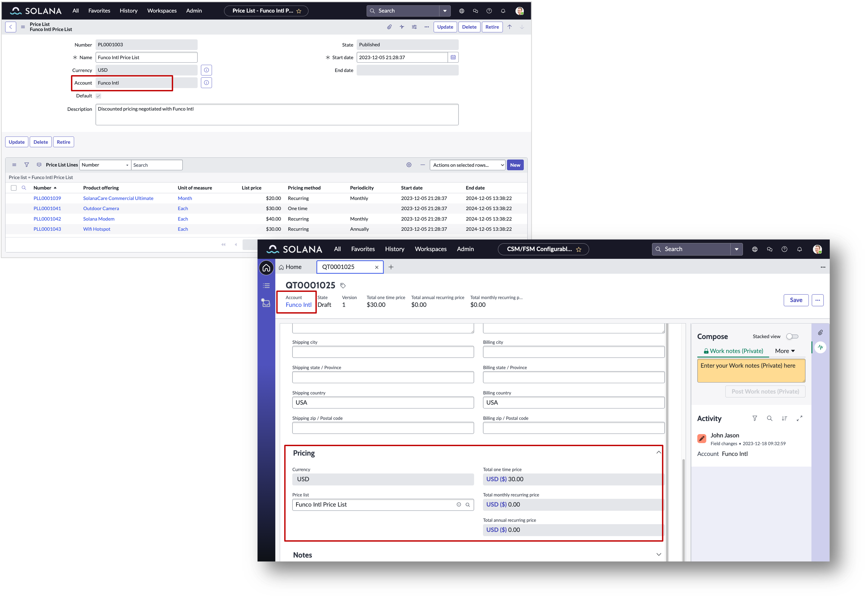This screenshot has width=868, height=599.
Task: Click the Home circle icon in workspace sidebar
Action: [x=266, y=267]
